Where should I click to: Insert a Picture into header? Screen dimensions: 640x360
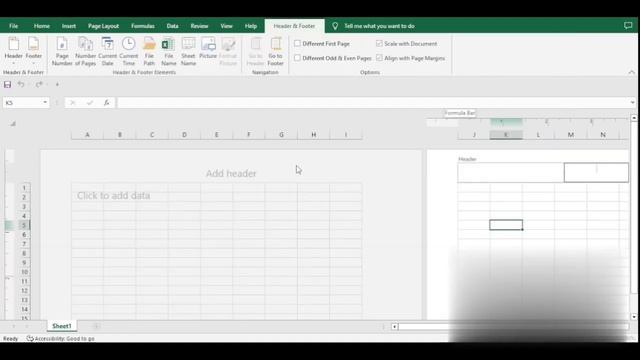coord(208,48)
